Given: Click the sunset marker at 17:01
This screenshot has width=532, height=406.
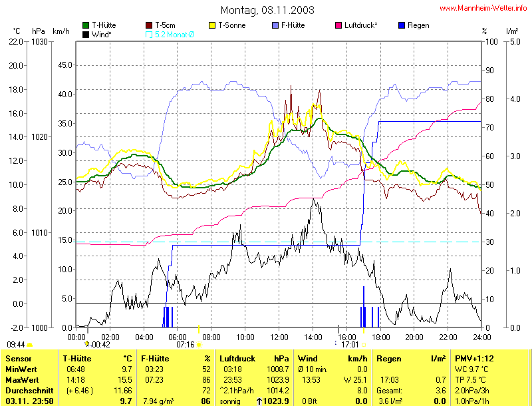Looking at the screenshot, I should point(363,345).
